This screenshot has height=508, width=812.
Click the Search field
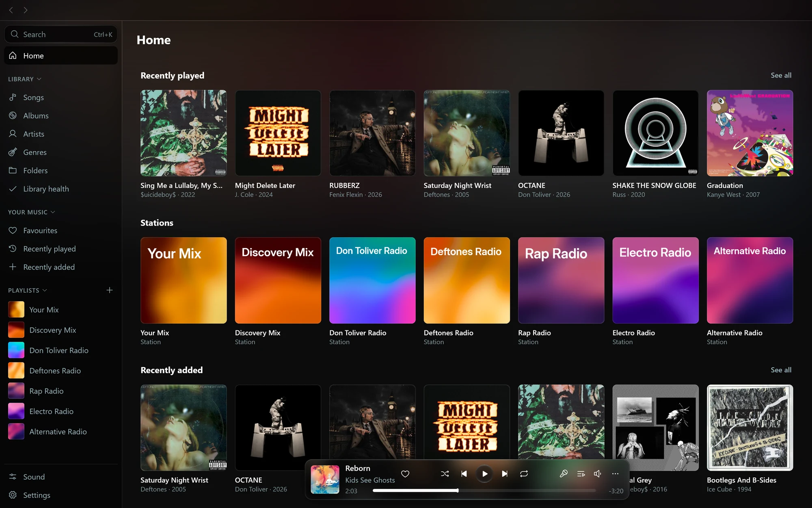coord(61,34)
